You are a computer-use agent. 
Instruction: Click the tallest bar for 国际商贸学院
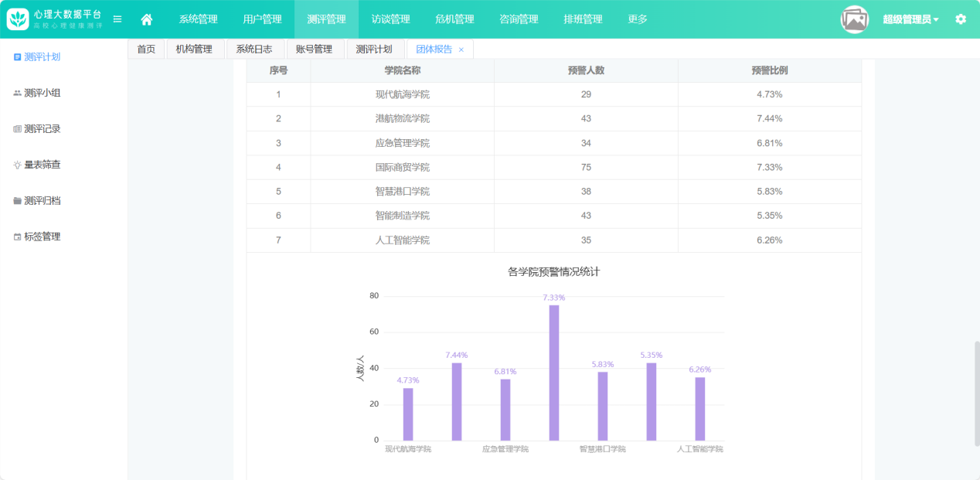(554, 373)
